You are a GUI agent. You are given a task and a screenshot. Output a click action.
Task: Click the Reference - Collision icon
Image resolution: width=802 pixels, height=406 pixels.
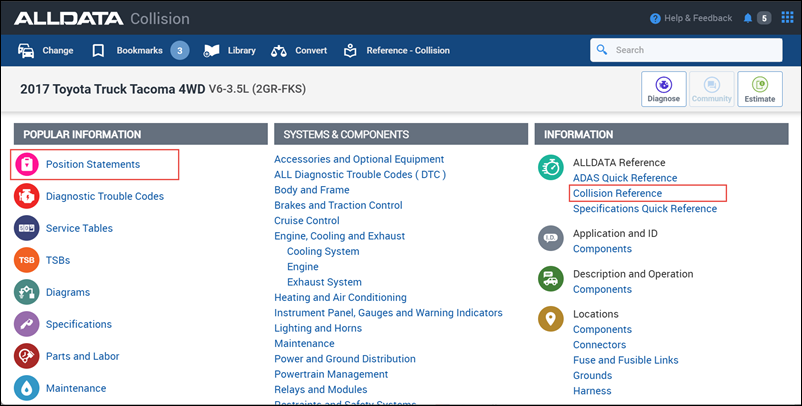350,51
